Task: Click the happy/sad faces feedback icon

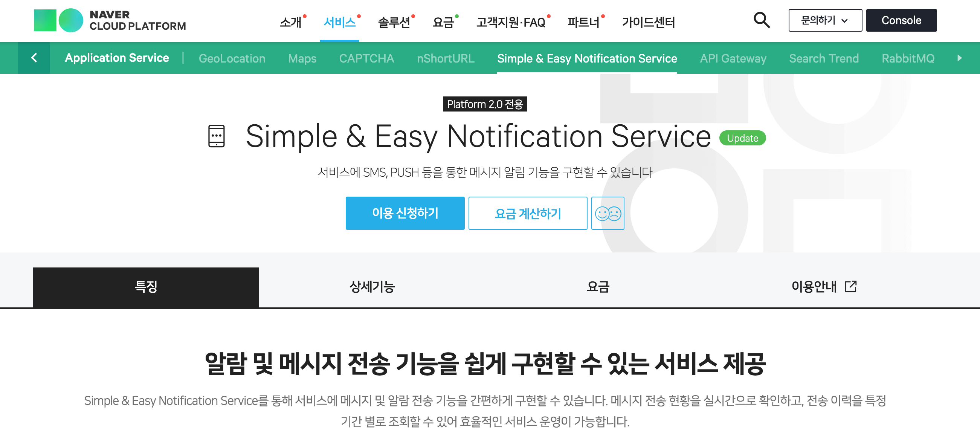Action: tap(608, 213)
